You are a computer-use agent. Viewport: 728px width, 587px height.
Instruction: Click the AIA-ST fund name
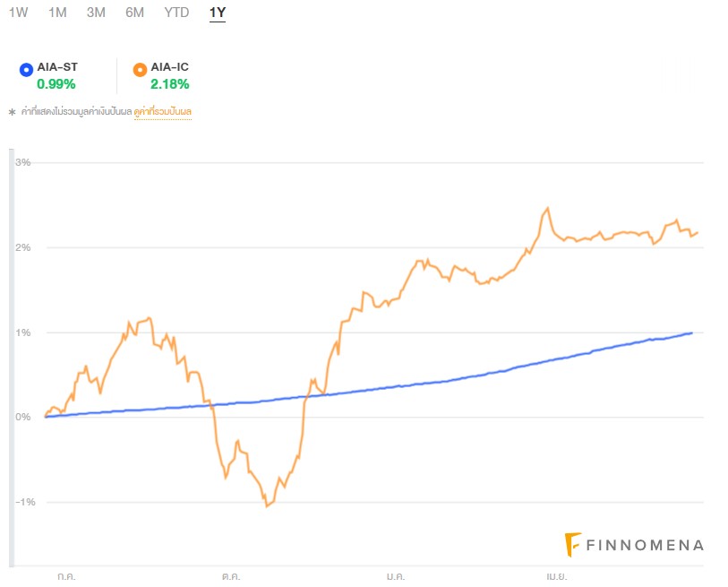point(57,67)
